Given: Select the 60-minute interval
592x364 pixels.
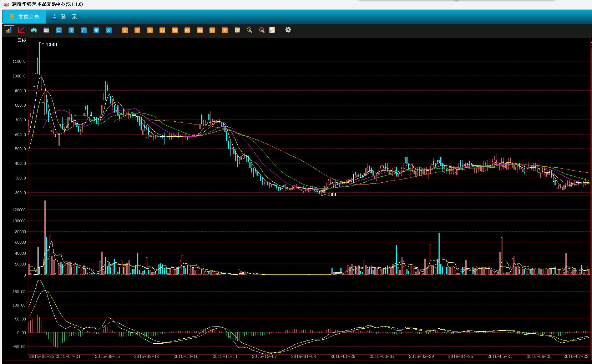Looking at the screenshot, I should point(187,30).
